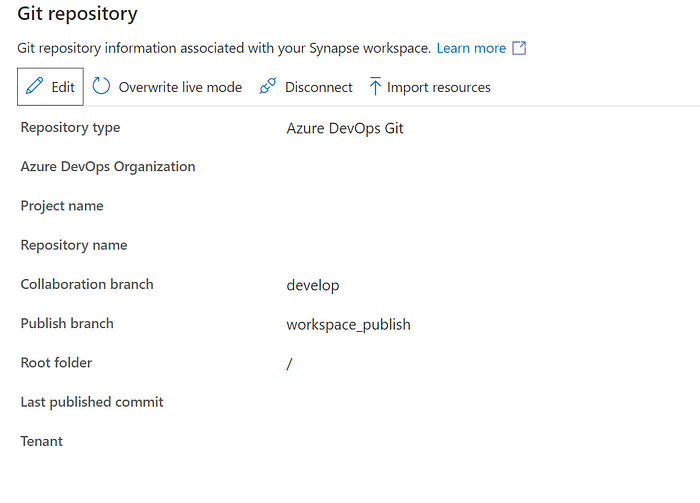This screenshot has height=503, width=700.
Task: Click the Git repository heading
Action: pos(77,14)
